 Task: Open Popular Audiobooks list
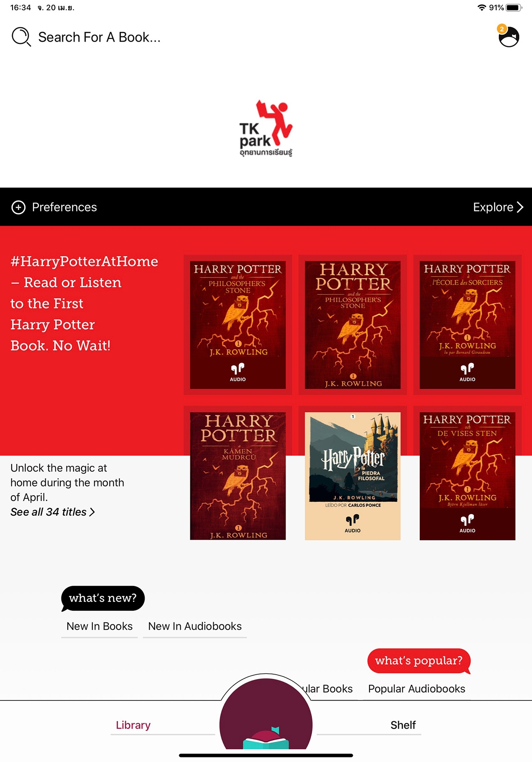(x=416, y=689)
